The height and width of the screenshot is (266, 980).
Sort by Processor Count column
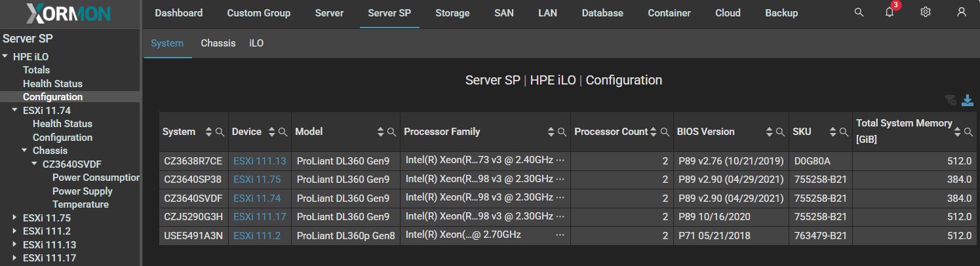[x=654, y=132]
